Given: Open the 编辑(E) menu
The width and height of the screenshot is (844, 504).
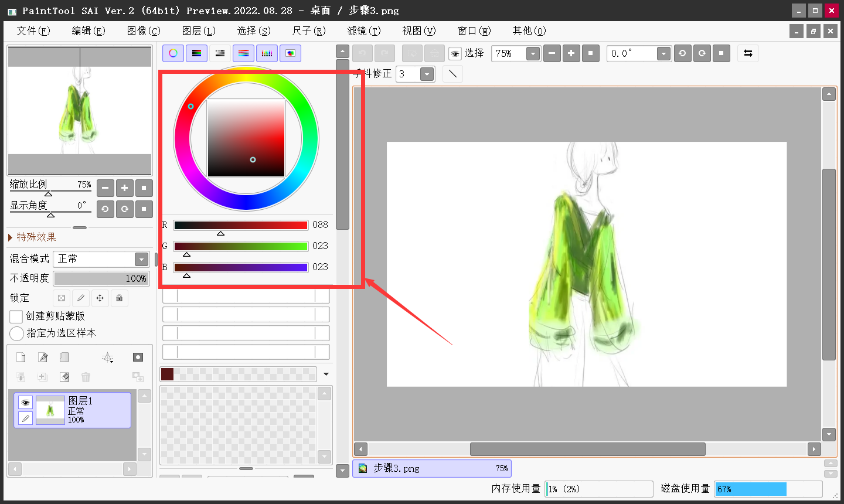Looking at the screenshot, I should point(89,31).
